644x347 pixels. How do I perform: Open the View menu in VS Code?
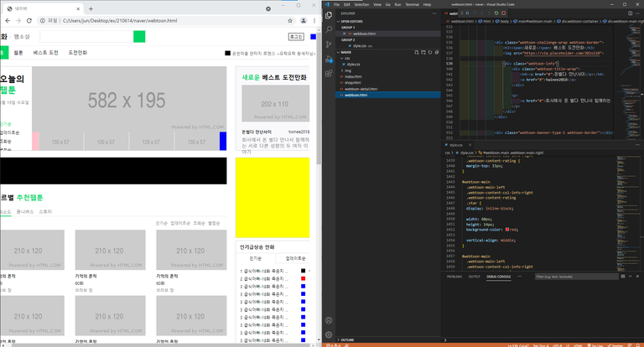(377, 4)
